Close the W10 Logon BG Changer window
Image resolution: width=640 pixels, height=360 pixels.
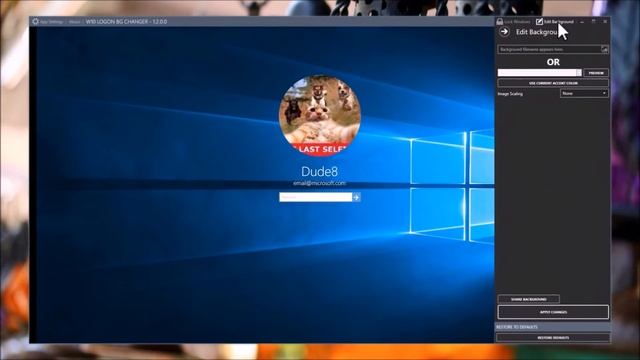[605, 22]
